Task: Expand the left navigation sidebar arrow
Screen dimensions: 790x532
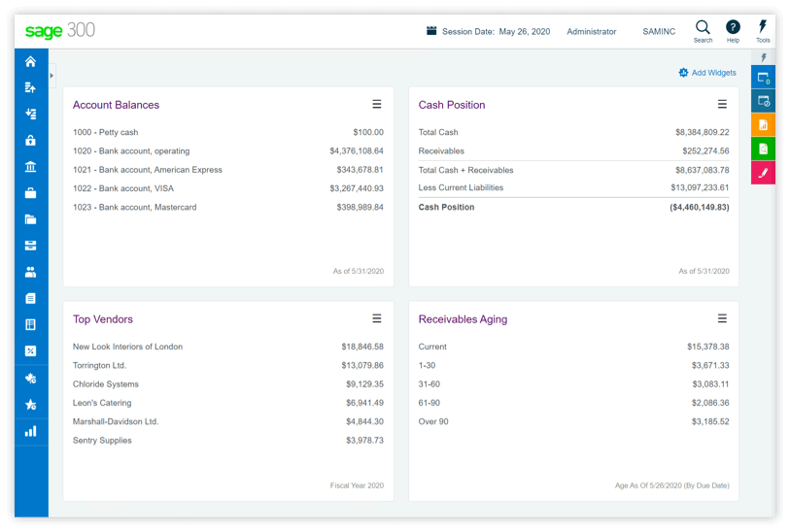Action: 52,75
